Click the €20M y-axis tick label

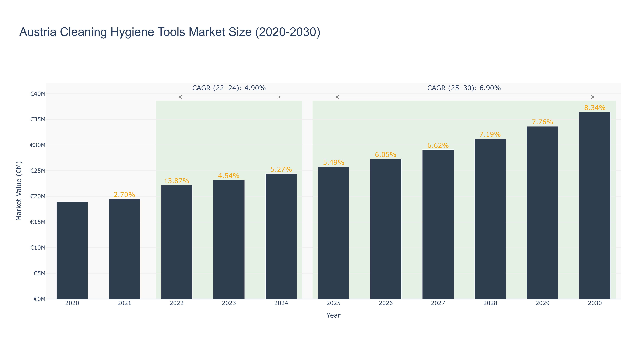coord(38,197)
